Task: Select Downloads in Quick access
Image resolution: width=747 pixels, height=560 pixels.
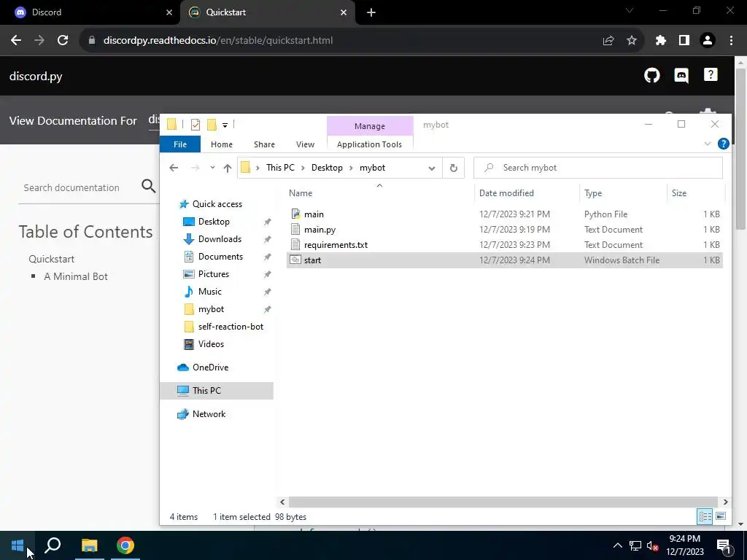Action: [x=220, y=239]
